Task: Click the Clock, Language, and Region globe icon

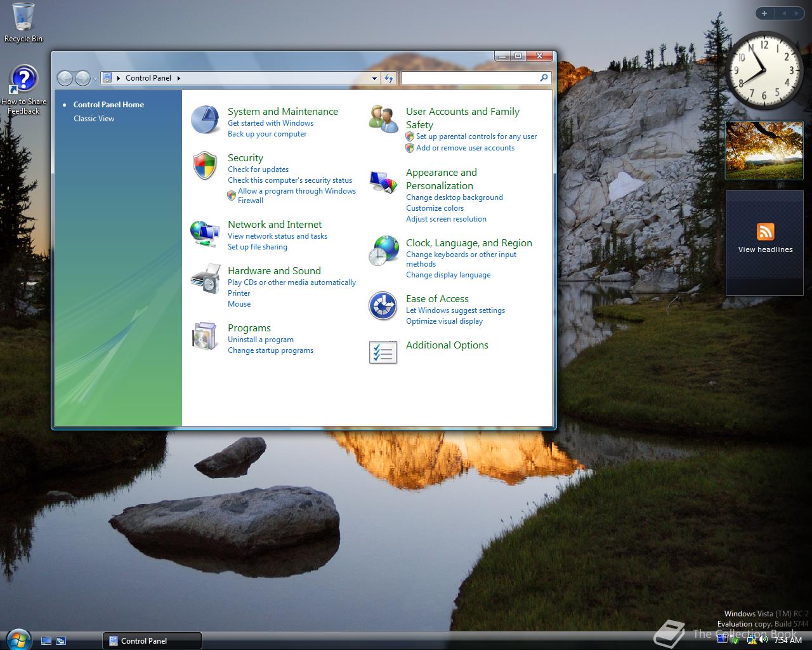Action: click(x=383, y=251)
